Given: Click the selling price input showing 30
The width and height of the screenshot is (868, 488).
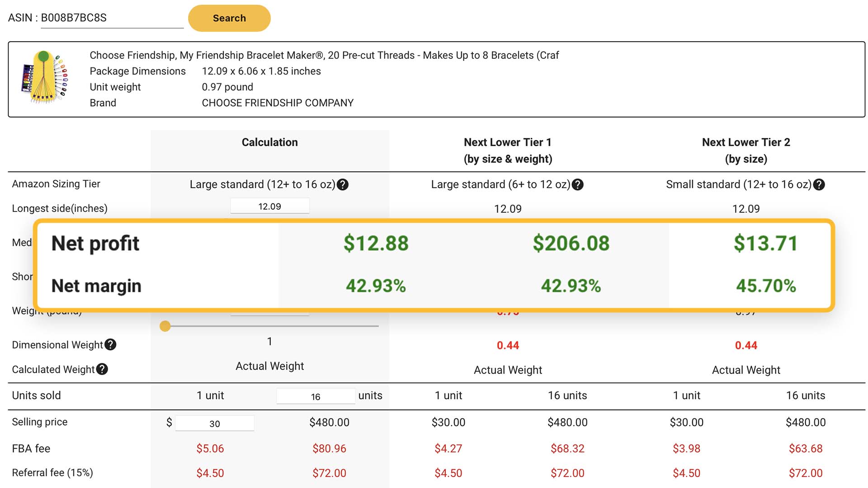Looking at the screenshot, I should pyautogui.click(x=215, y=423).
